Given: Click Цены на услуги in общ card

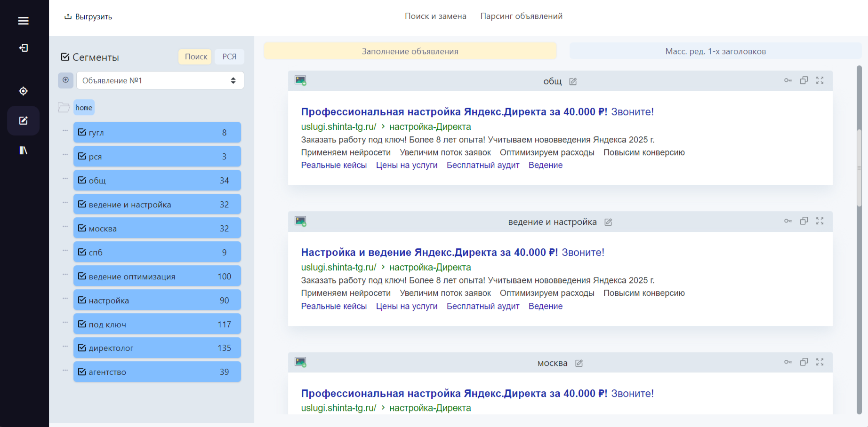Looking at the screenshot, I should [x=407, y=165].
